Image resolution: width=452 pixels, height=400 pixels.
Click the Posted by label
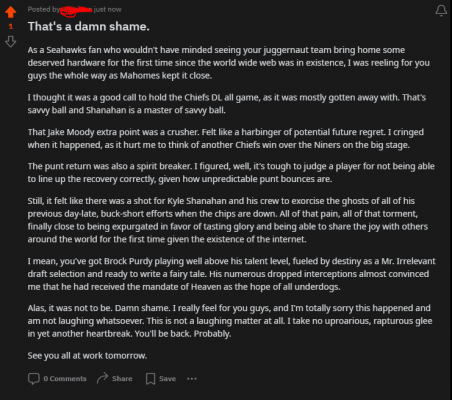click(44, 10)
